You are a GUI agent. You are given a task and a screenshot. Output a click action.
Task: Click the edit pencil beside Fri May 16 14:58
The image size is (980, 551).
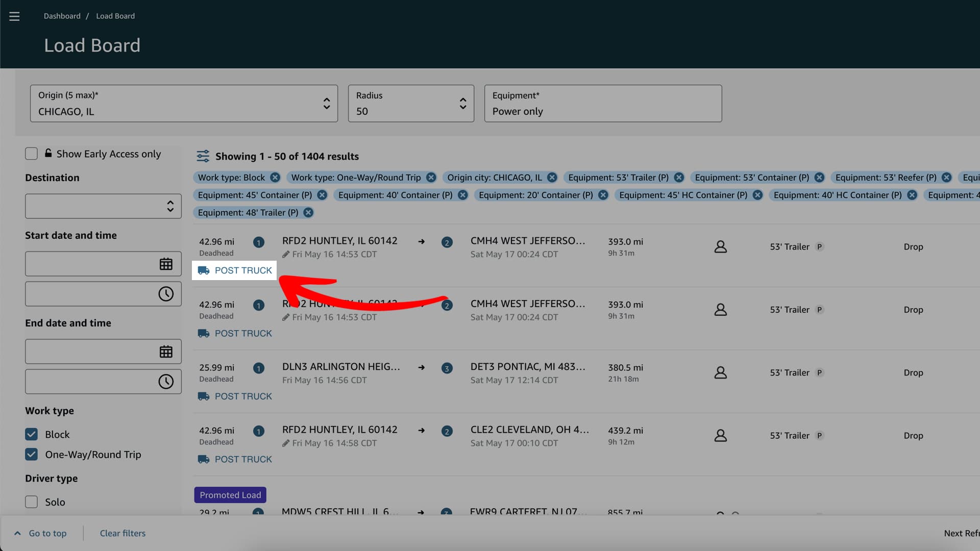286,443
